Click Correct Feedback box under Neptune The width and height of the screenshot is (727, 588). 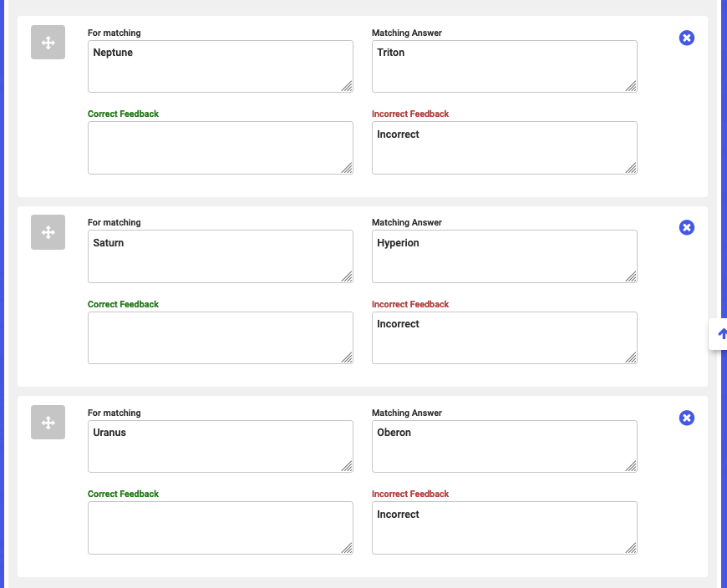(x=221, y=148)
